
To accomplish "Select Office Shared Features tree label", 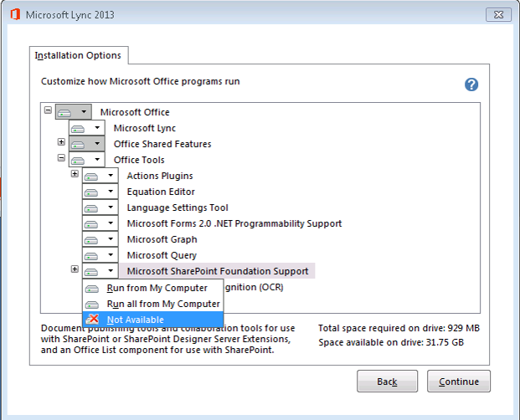I will [x=162, y=144].
